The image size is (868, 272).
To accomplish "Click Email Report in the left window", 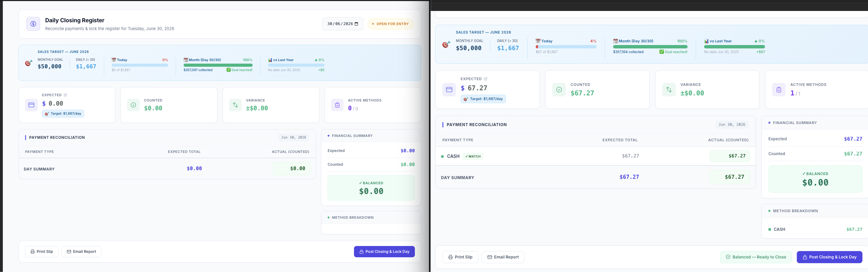I will tap(82, 251).
